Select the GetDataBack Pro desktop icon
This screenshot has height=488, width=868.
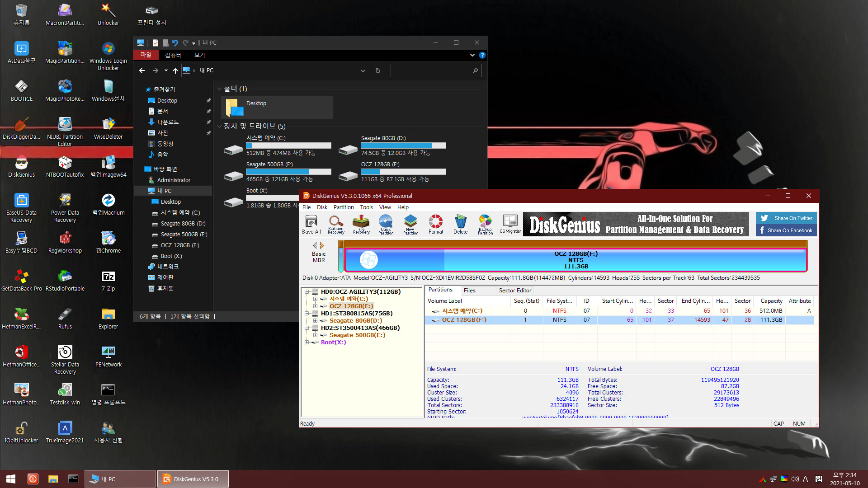pyautogui.click(x=22, y=281)
